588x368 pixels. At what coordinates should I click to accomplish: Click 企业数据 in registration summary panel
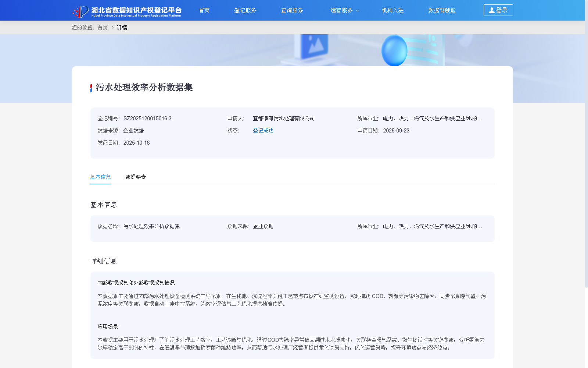[133, 131]
